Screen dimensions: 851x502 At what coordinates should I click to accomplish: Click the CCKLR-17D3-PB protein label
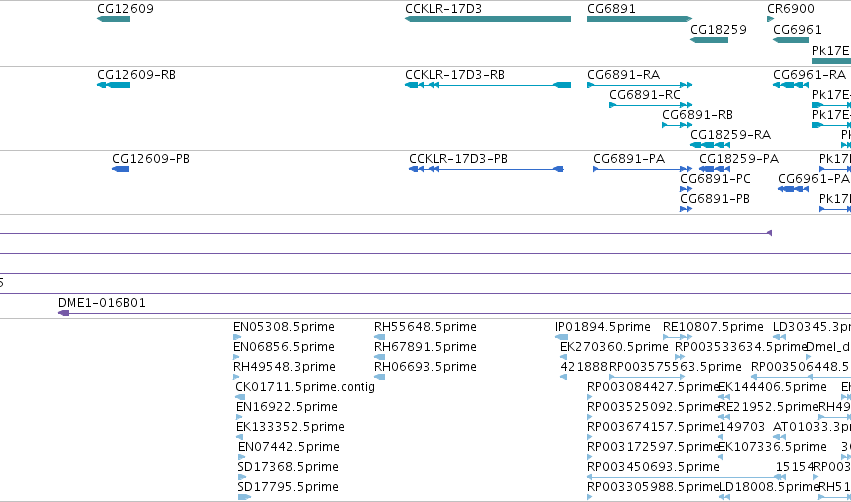pyautogui.click(x=459, y=159)
